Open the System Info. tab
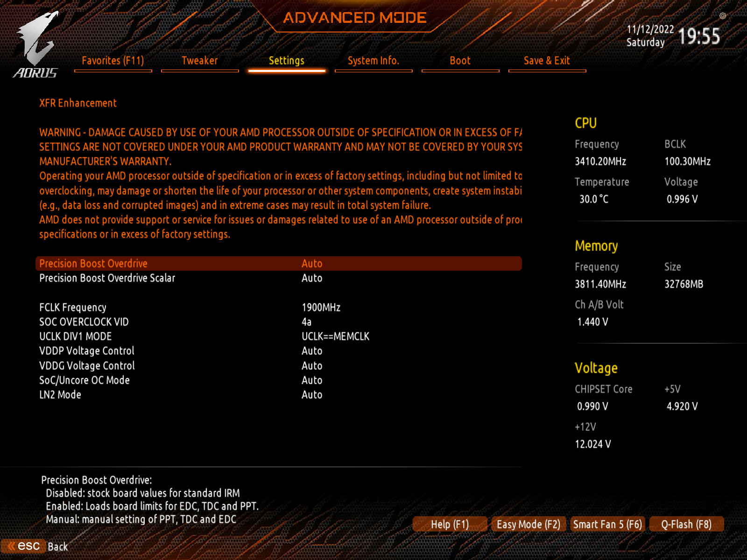This screenshot has height=560, width=747. (x=373, y=61)
